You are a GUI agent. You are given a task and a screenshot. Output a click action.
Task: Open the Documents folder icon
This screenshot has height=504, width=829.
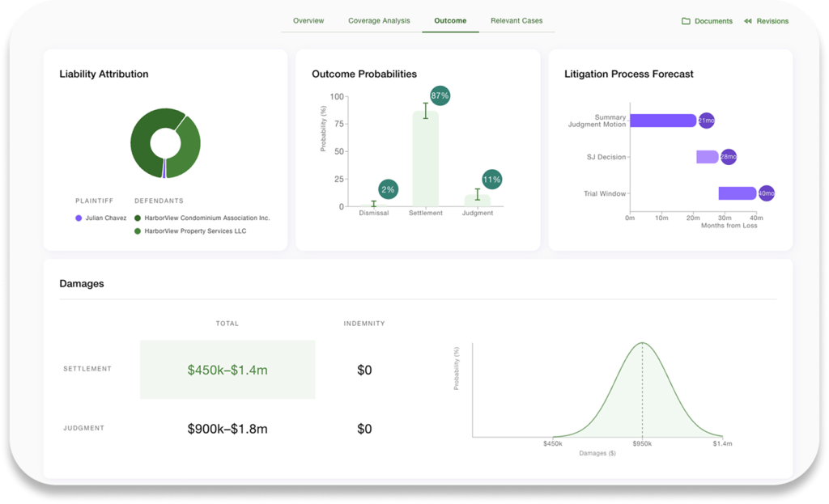click(686, 21)
